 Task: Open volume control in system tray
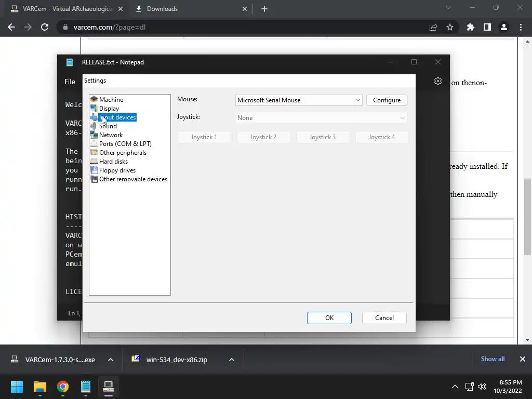(x=482, y=387)
